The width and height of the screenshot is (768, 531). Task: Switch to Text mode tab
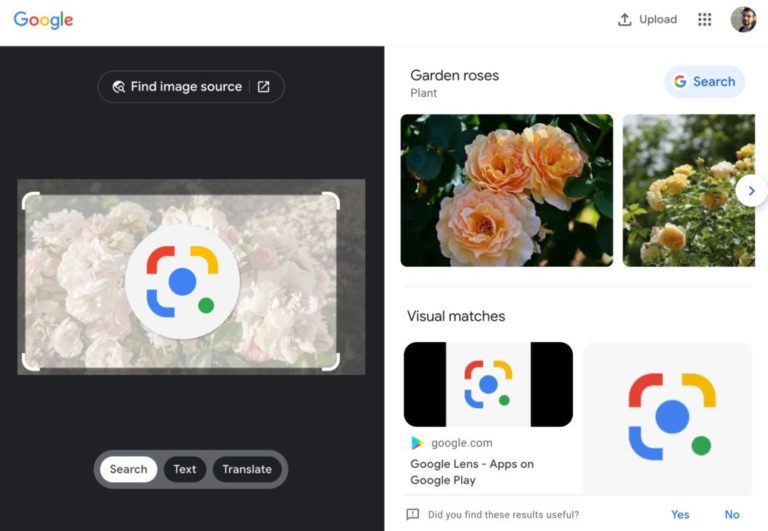185,469
